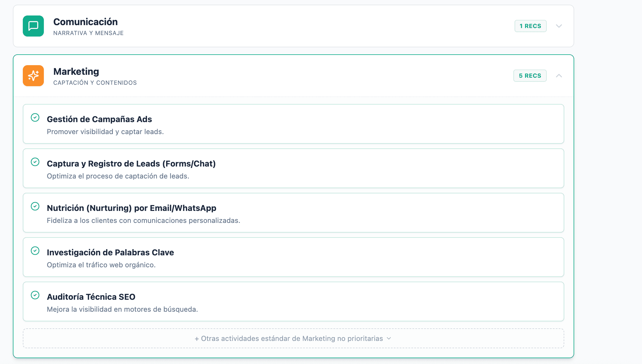642x364 pixels.
Task: Click the green Comunicación chat bubble icon
Action: click(x=33, y=26)
